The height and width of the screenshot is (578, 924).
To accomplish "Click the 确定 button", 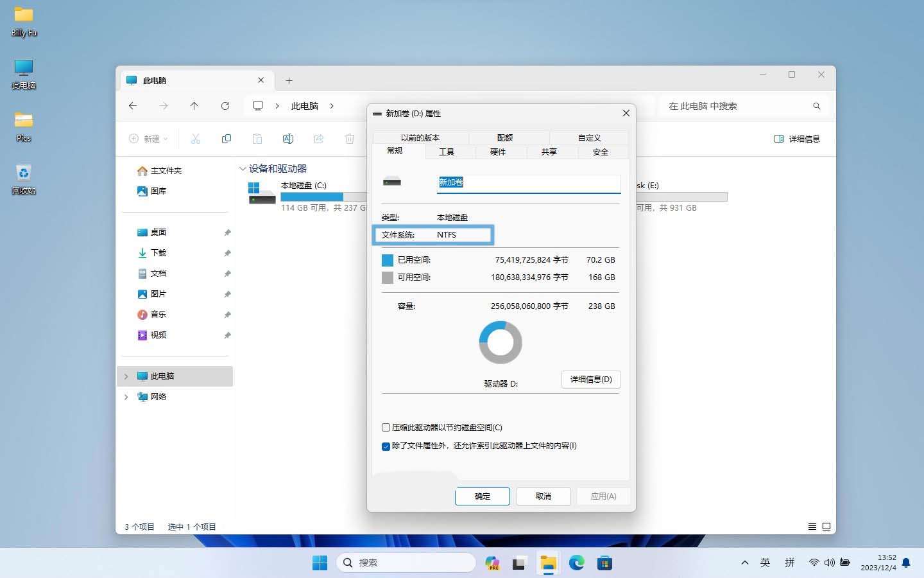I will pos(483,496).
